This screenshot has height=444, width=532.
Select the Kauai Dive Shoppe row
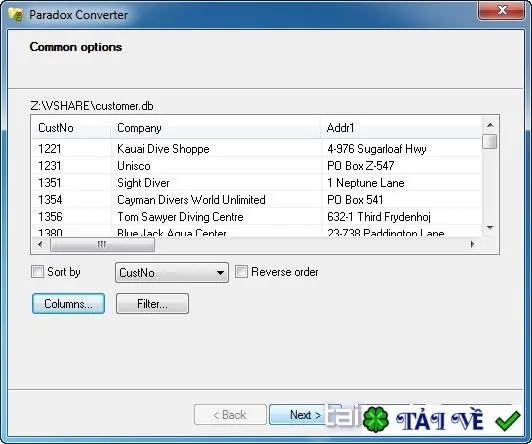click(256, 149)
